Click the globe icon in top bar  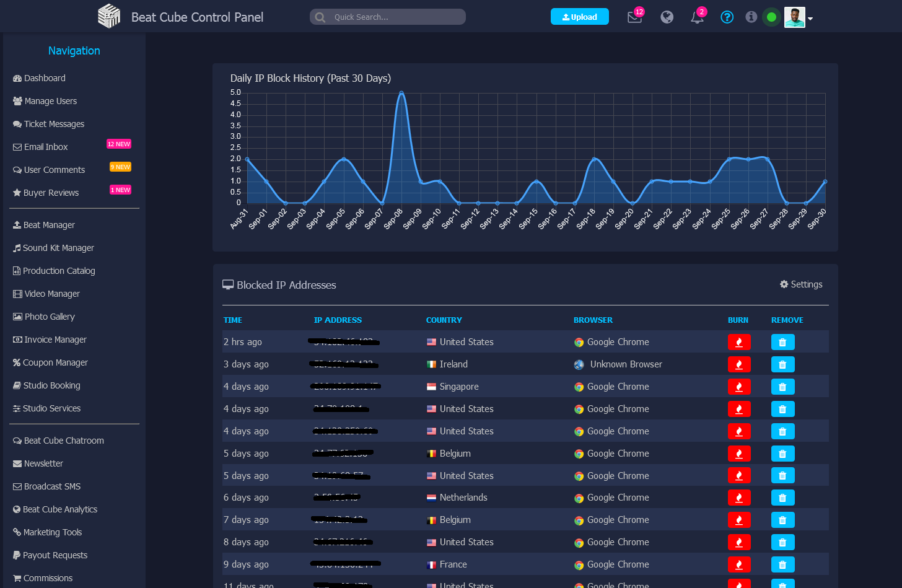(667, 17)
